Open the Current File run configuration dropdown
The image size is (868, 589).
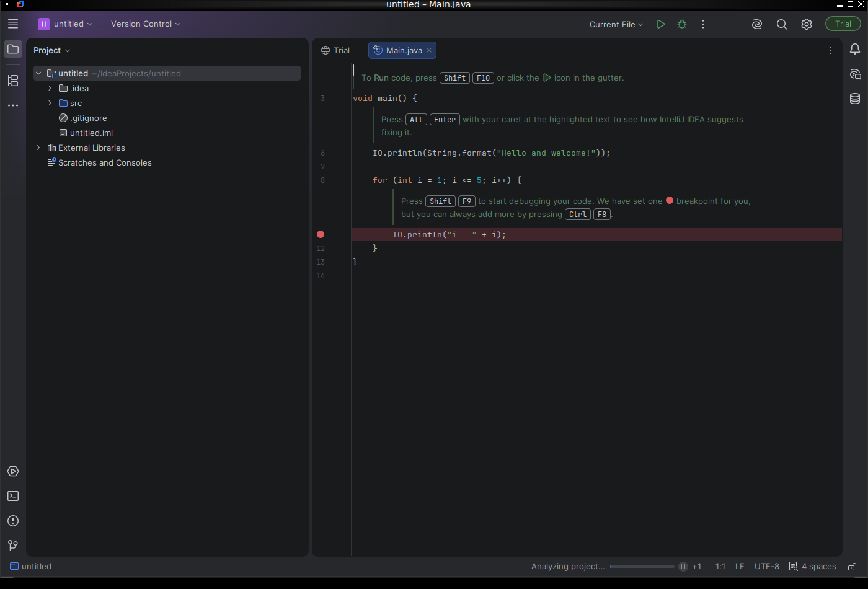pyautogui.click(x=616, y=24)
